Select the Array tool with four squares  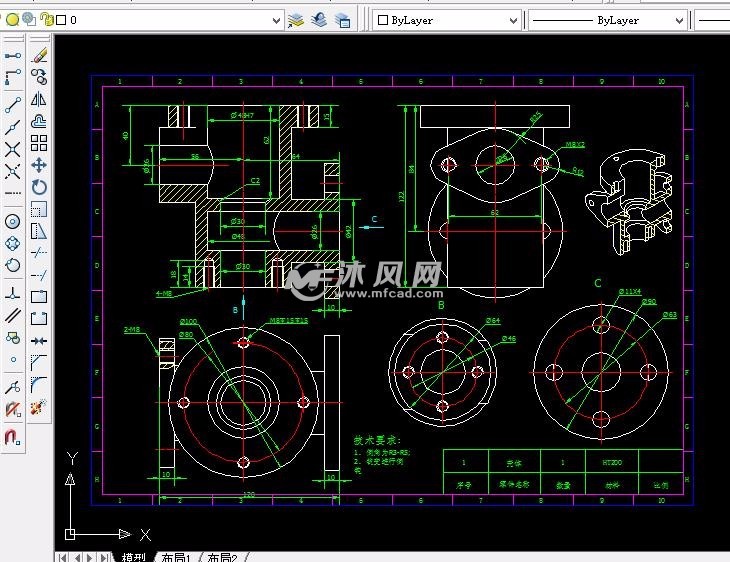(39, 143)
